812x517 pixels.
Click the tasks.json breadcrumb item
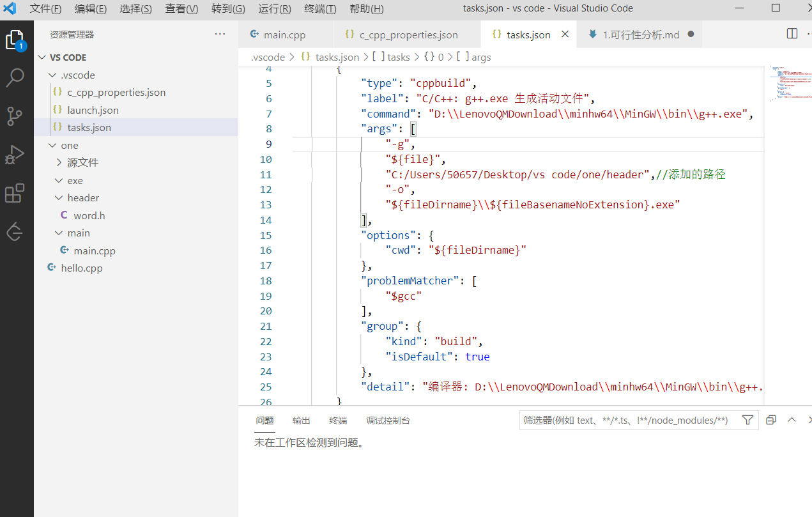336,57
